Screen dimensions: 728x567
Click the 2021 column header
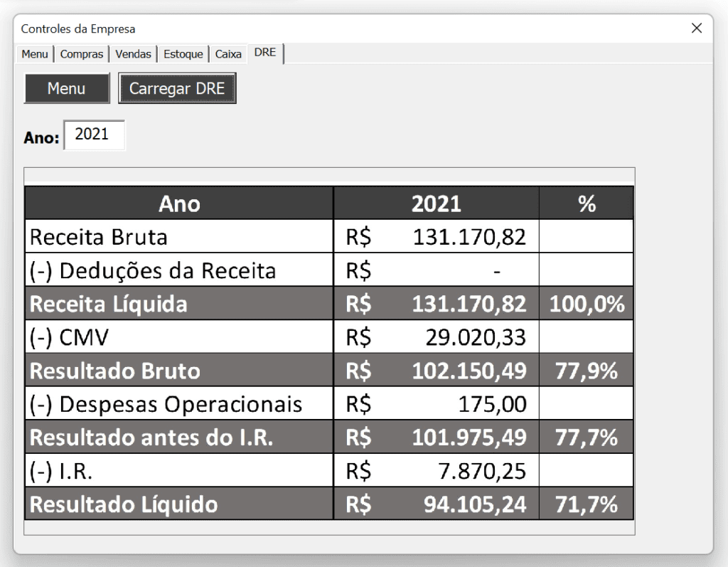(437, 203)
